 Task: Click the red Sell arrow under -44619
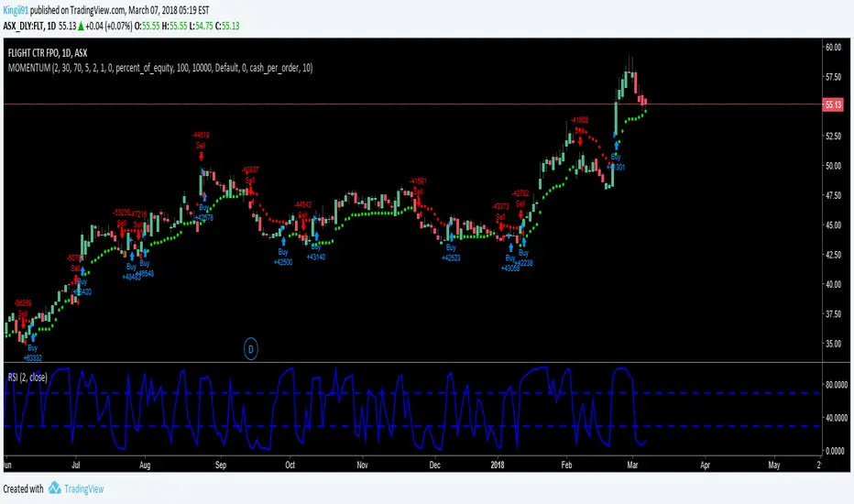201,157
